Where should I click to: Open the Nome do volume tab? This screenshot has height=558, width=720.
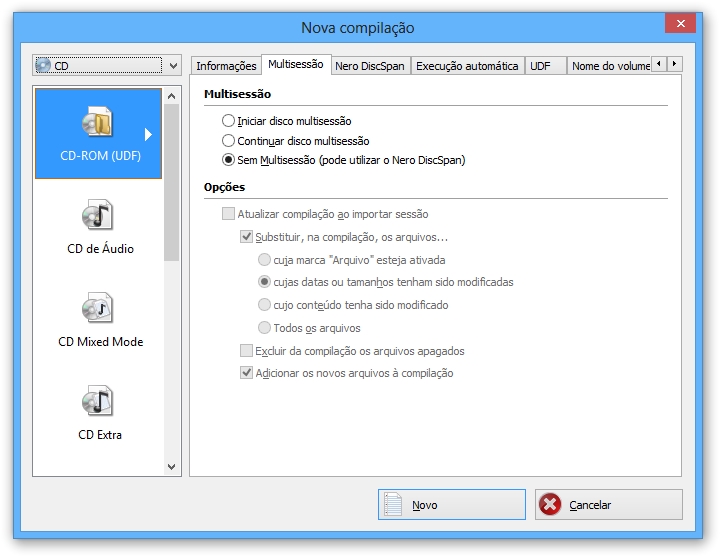click(x=609, y=66)
